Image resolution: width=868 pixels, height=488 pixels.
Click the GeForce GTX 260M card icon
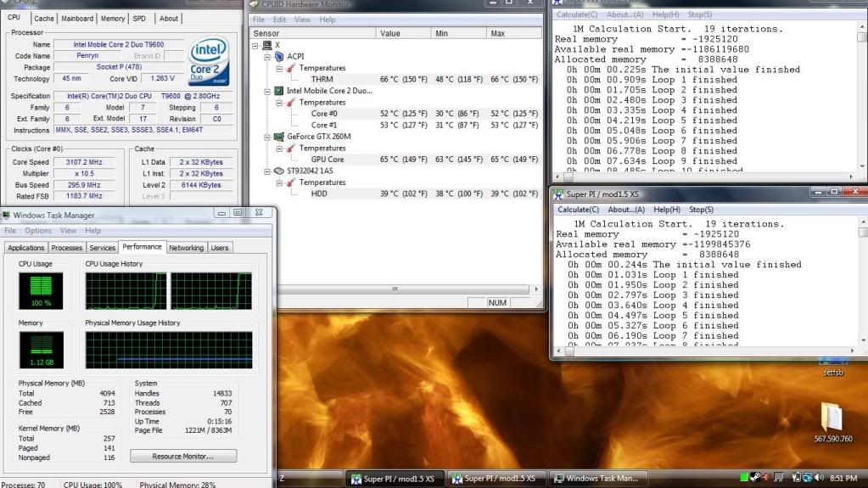(x=279, y=137)
